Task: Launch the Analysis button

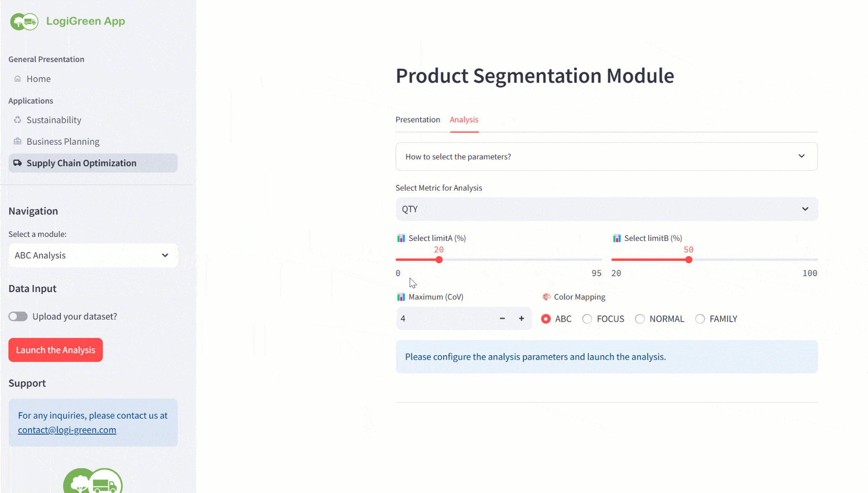Action: (x=55, y=350)
